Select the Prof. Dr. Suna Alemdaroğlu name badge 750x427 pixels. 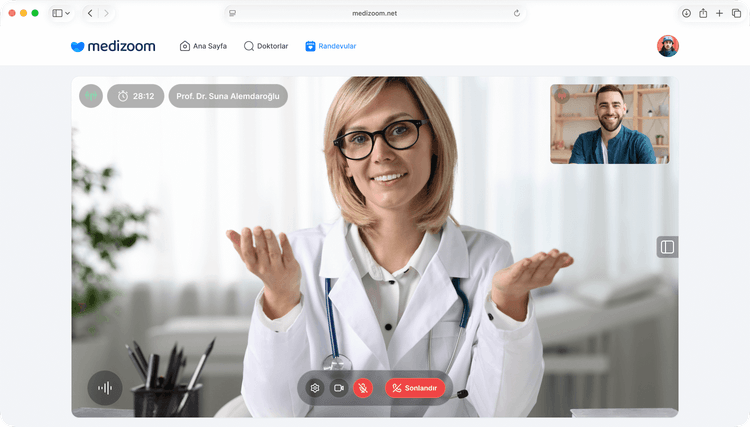(228, 96)
